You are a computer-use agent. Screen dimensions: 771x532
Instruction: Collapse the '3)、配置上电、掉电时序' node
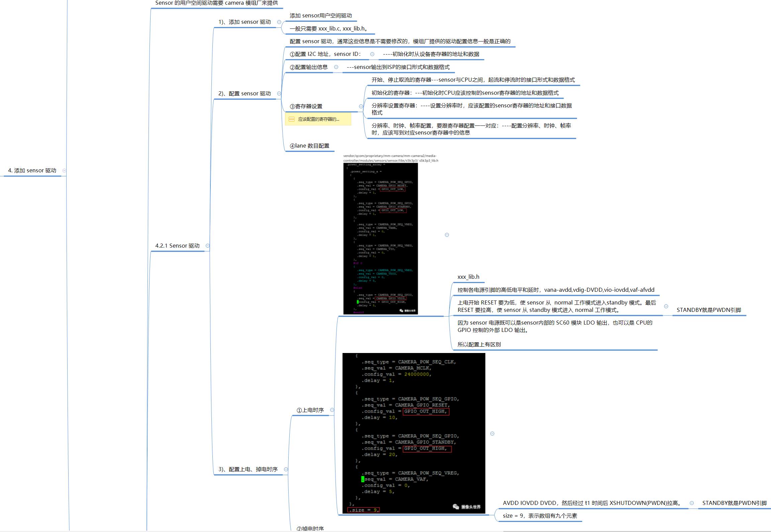tap(286, 469)
